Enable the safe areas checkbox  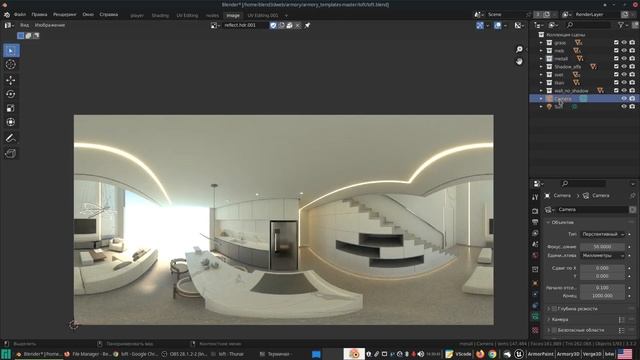click(x=554, y=330)
